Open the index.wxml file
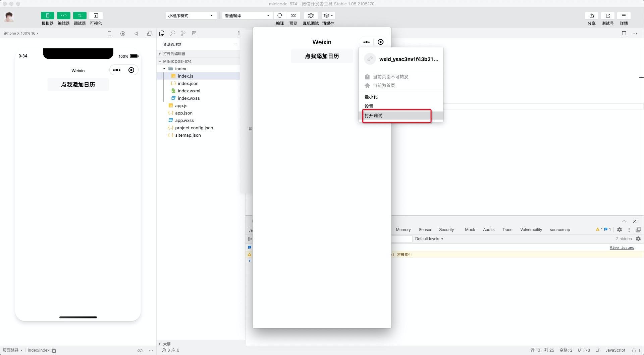 [198, 91]
